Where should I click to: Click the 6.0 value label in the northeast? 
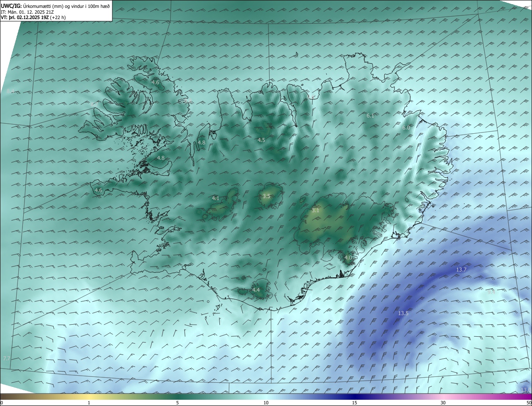click(x=406, y=128)
